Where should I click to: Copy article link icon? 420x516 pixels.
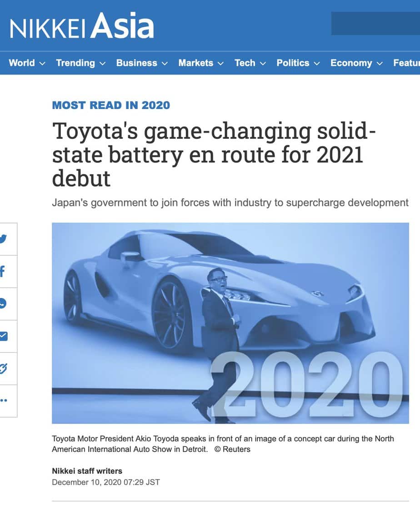coord(4,368)
